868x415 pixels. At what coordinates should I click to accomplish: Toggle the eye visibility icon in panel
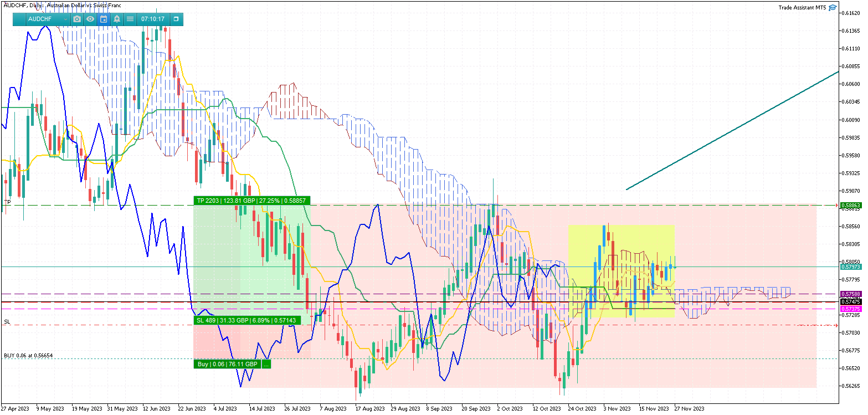90,19
